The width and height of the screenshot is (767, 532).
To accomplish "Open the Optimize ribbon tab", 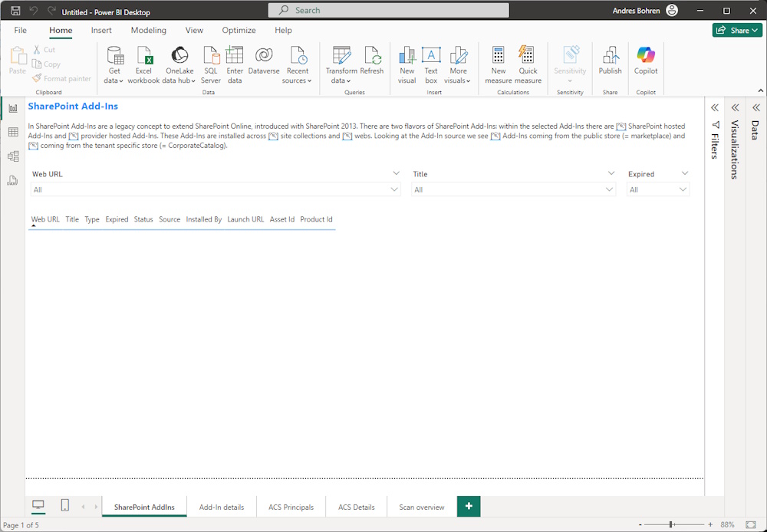I will tap(239, 30).
